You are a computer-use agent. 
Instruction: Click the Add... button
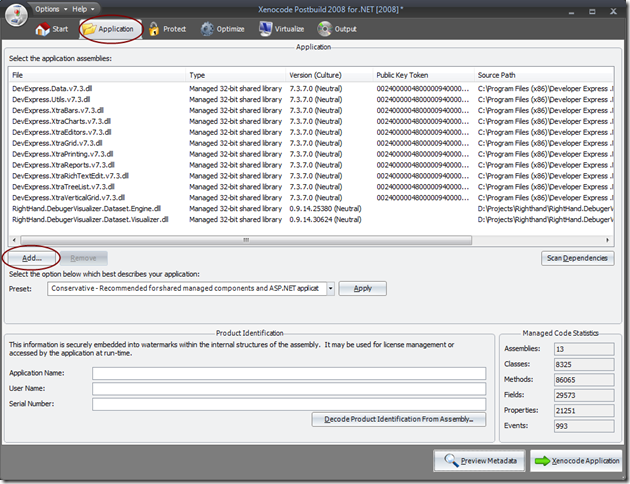33,258
